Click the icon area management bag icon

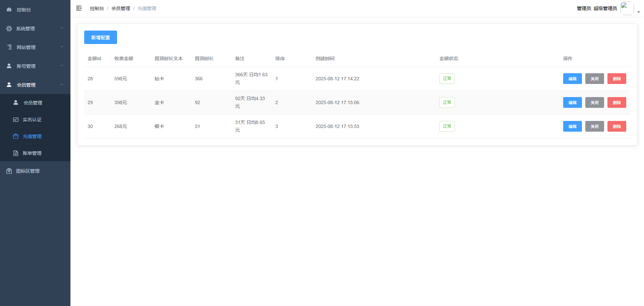pyautogui.click(x=9, y=171)
